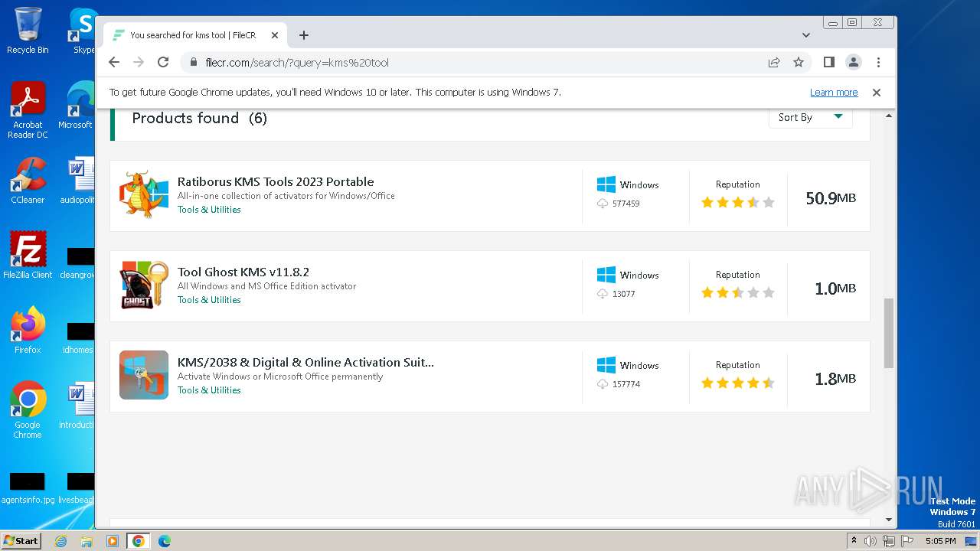
Task: Click the Ratiborus KMS Tools dragon thumbnail
Action: click(x=144, y=195)
